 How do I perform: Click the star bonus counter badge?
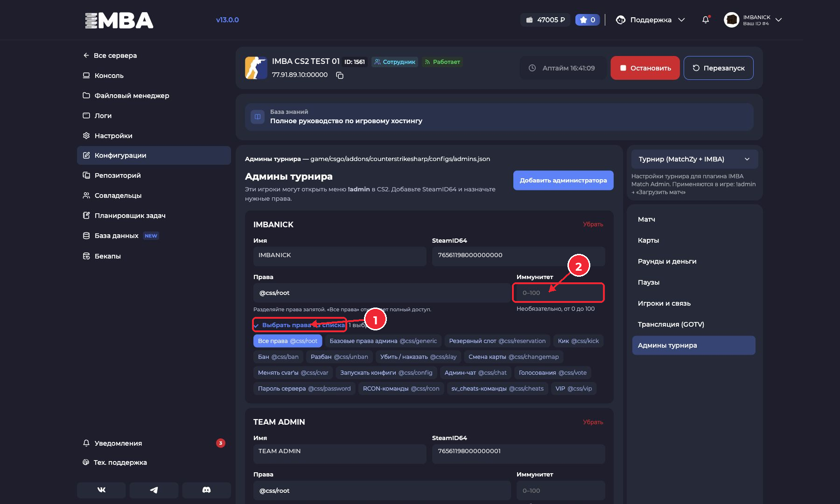click(588, 20)
